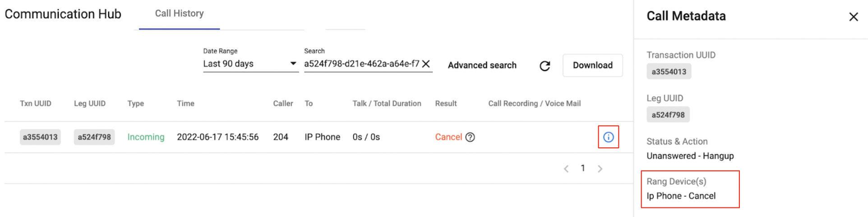Refresh the call history list

click(x=545, y=66)
